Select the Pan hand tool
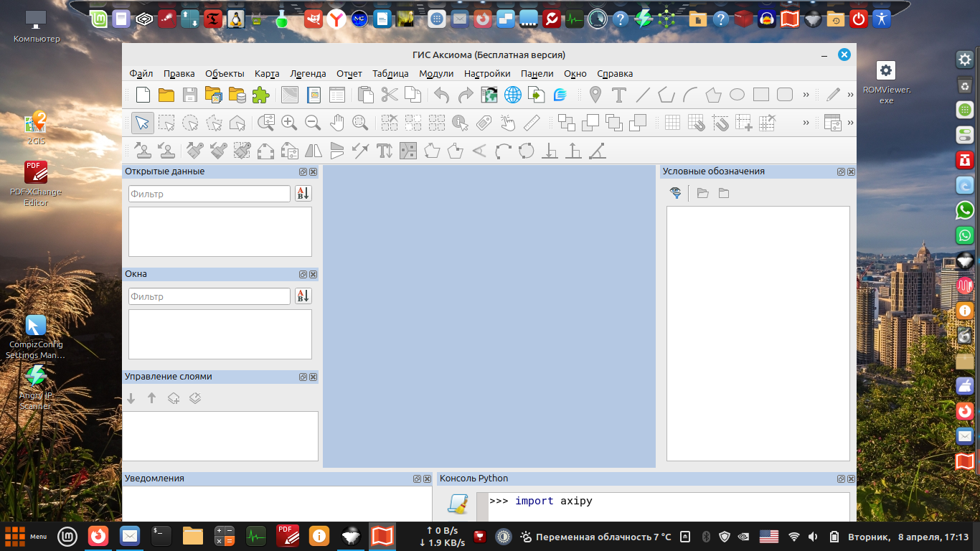 [x=336, y=123]
